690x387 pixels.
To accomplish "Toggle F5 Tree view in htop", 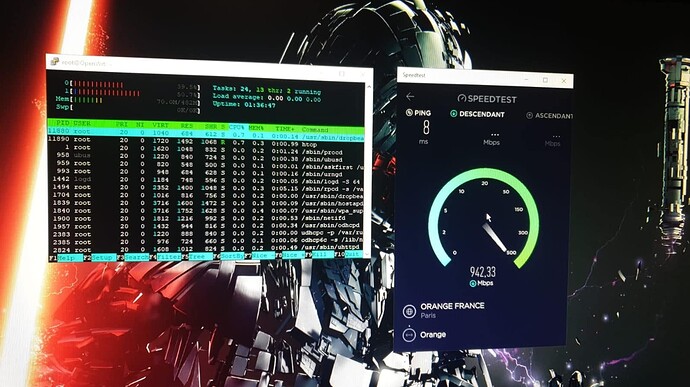I will click(197, 256).
